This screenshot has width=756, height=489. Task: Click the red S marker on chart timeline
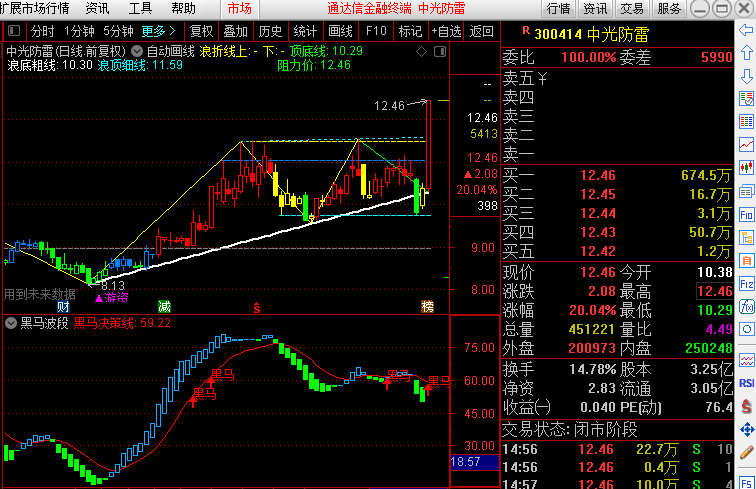point(257,307)
